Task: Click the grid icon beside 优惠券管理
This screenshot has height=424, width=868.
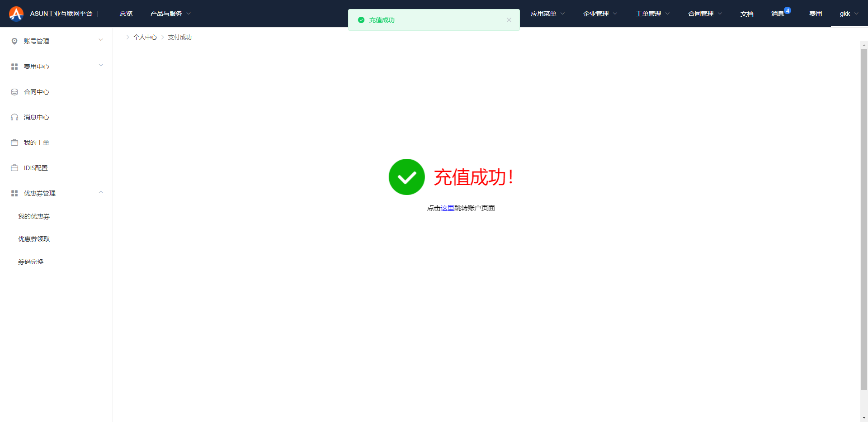Action: pos(14,193)
